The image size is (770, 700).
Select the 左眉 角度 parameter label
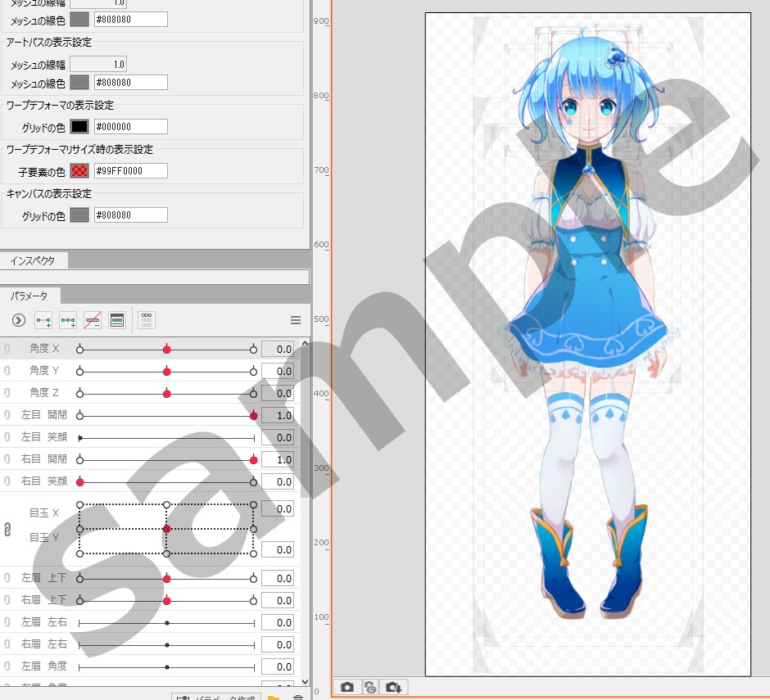(x=44, y=666)
